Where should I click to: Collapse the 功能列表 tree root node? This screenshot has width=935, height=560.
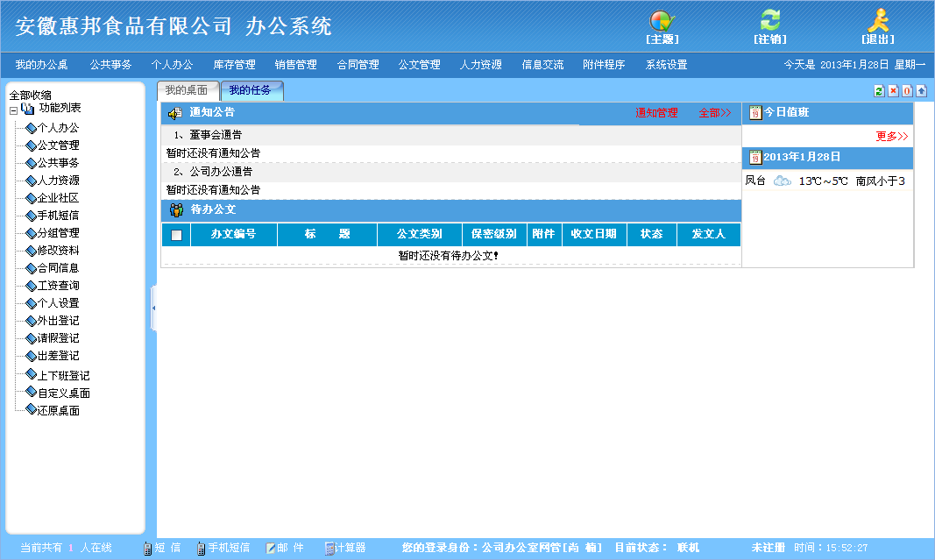click(14, 110)
